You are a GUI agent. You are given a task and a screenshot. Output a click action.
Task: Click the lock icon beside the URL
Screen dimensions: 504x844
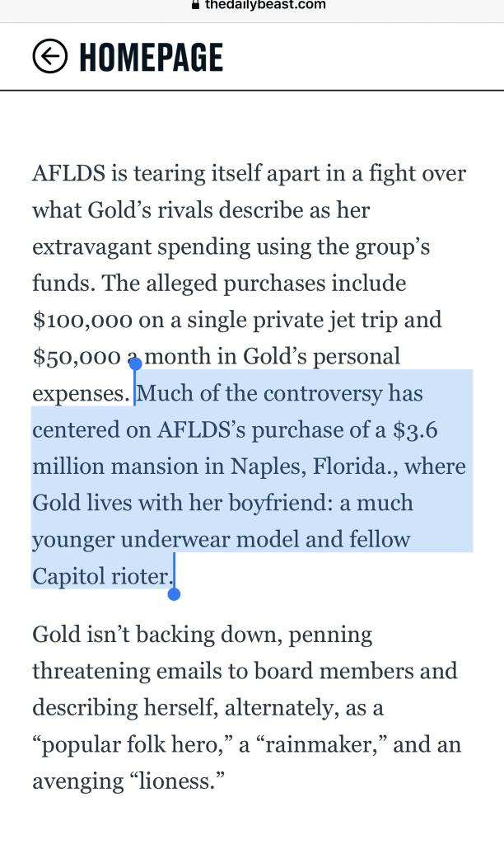pos(194,4)
